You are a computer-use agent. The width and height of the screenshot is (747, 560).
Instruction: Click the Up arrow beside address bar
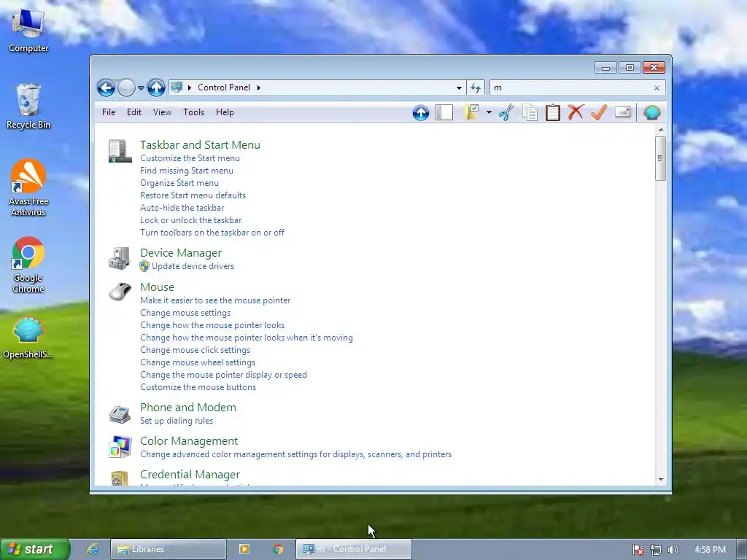pyautogui.click(x=156, y=87)
